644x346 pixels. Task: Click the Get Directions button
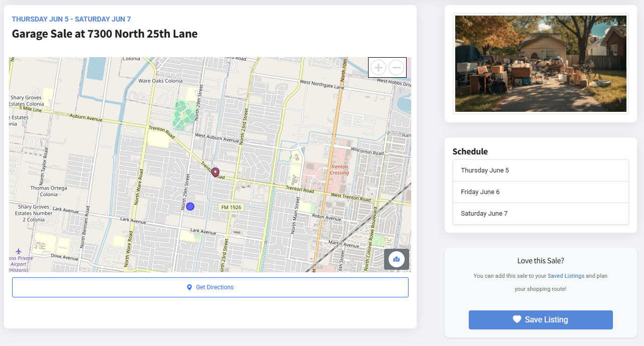210,287
